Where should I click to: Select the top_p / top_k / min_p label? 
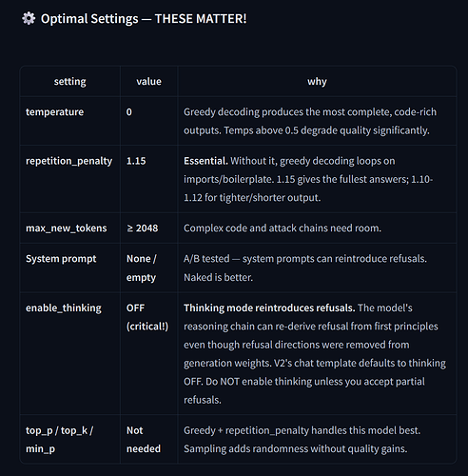point(59,440)
